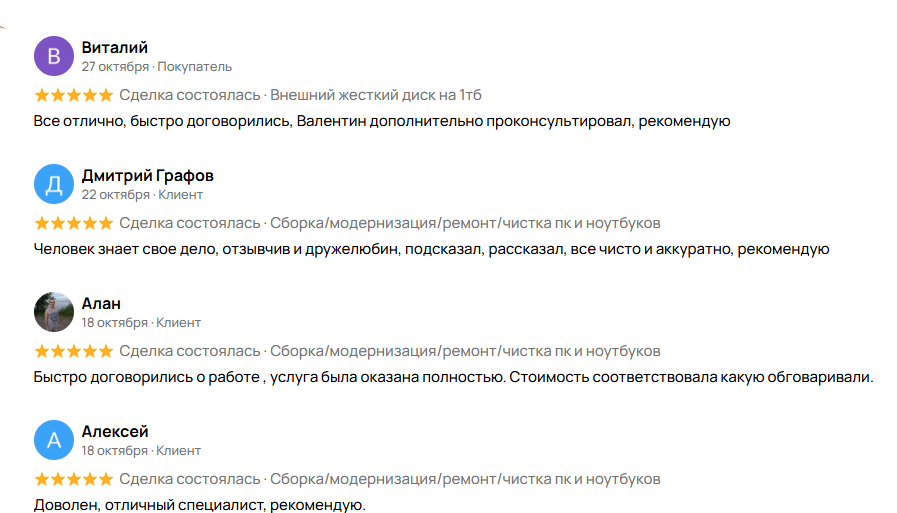Click the 27 октября date under Виталий
The image size is (897, 513).
(115, 67)
